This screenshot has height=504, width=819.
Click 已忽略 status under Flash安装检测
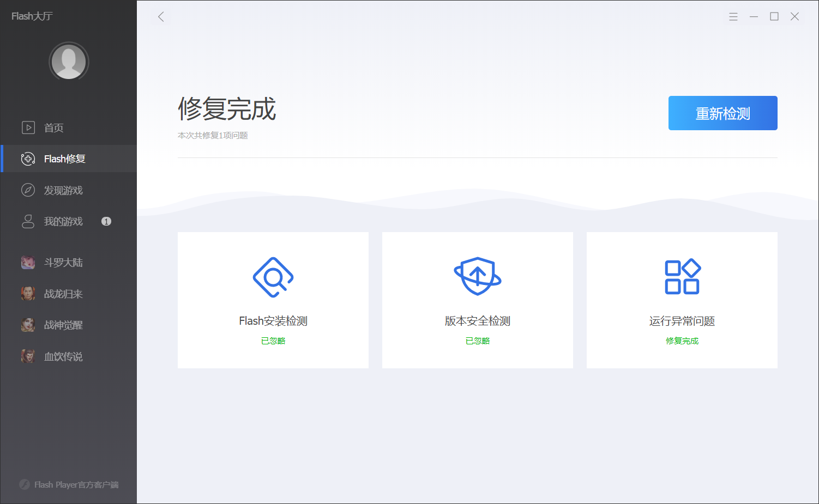[273, 341]
